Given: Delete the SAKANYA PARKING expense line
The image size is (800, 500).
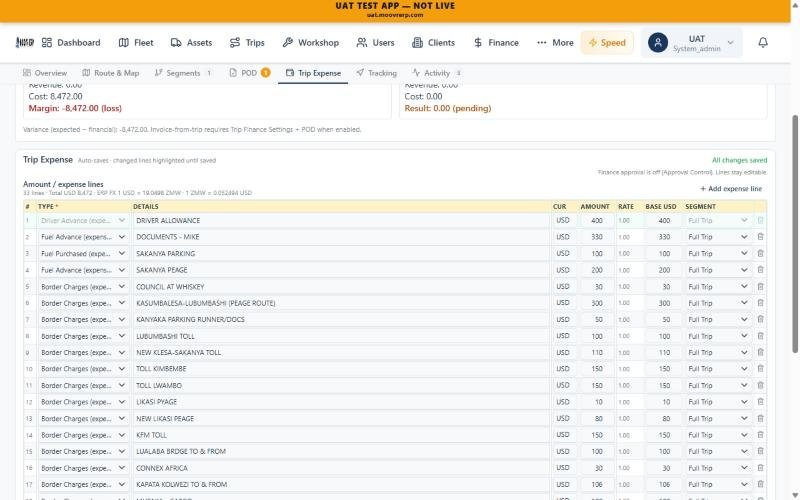Looking at the screenshot, I should pos(760,254).
